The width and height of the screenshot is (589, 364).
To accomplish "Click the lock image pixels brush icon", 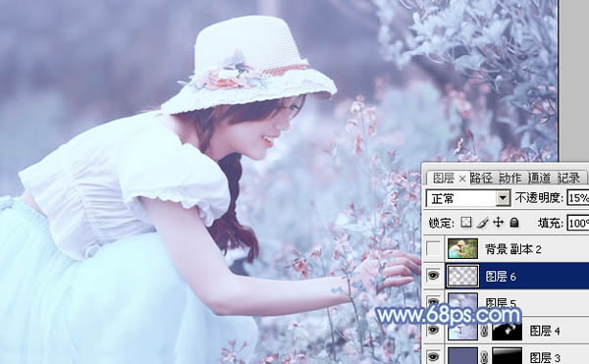I will (x=483, y=223).
